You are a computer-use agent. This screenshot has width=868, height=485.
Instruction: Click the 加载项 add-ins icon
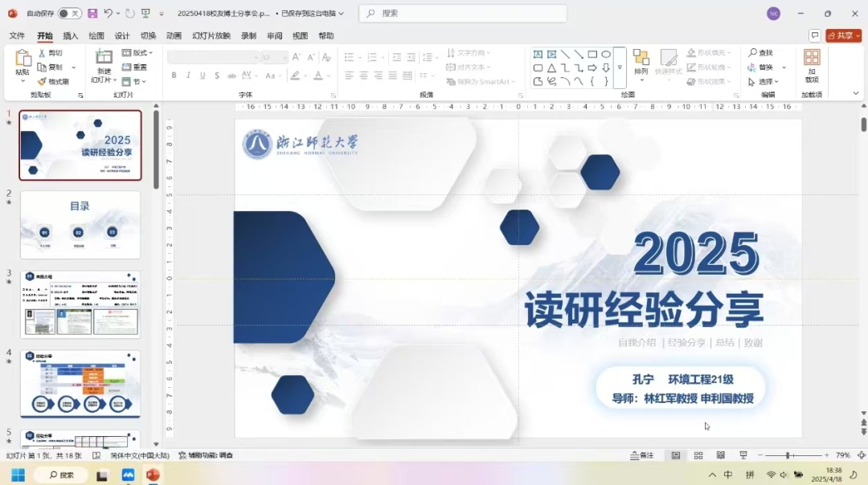pos(812,64)
